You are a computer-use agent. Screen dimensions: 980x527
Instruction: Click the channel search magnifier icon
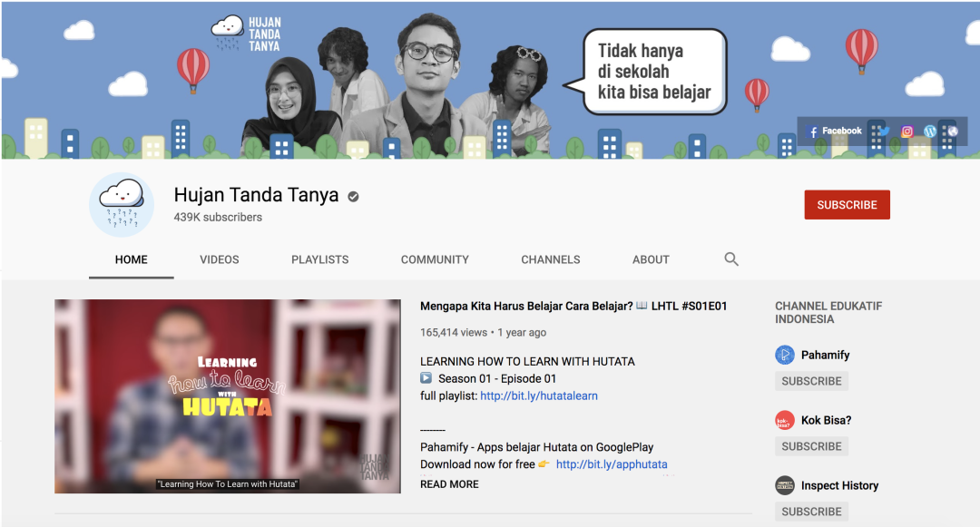(x=731, y=259)
